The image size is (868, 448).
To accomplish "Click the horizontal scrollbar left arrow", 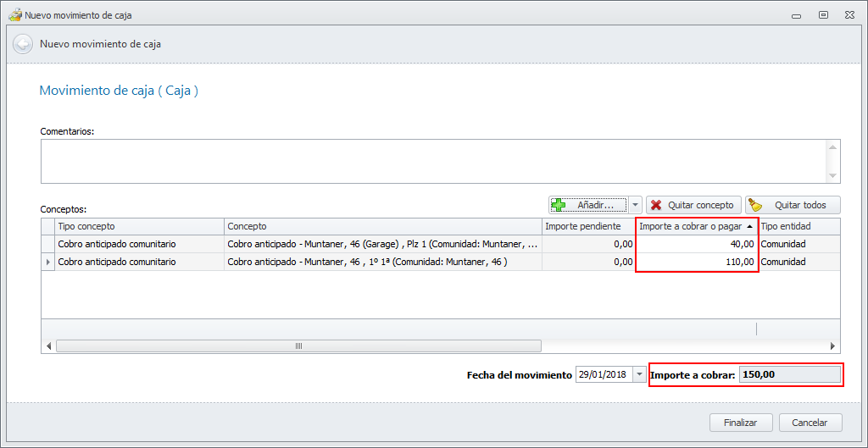I will (x=48, y=346).
